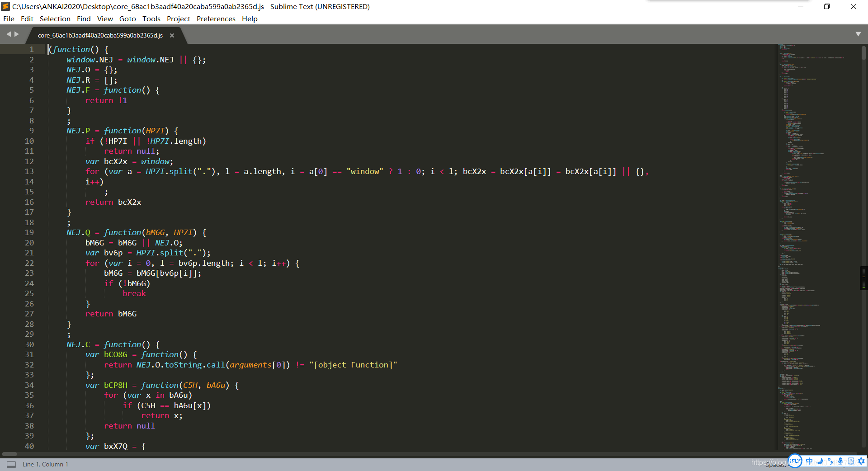The image size is (868, 471).
Task: Click line number 30 in gutter
Action: point(29,344)
